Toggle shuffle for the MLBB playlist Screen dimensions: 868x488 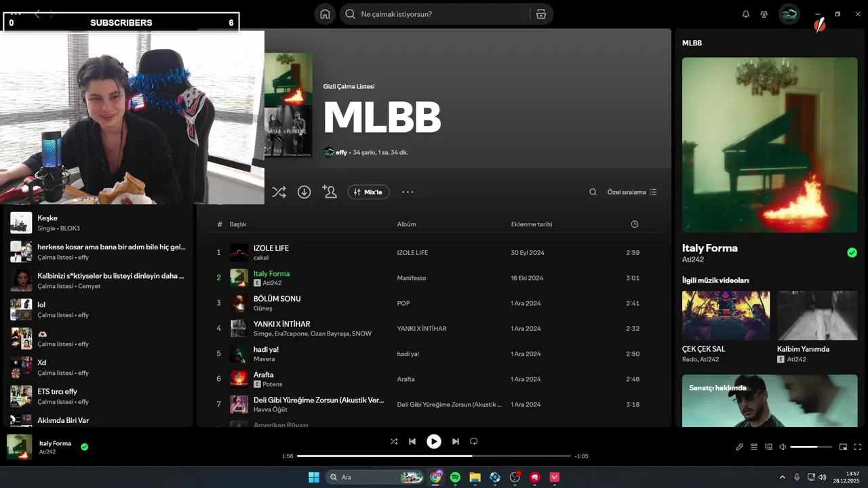coord(279,192)
